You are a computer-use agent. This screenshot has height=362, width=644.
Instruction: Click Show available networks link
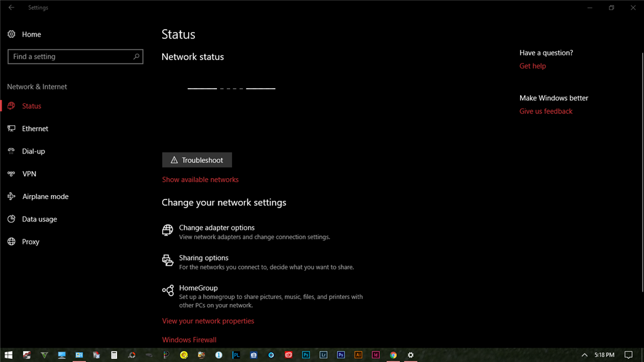click(200, 179)
